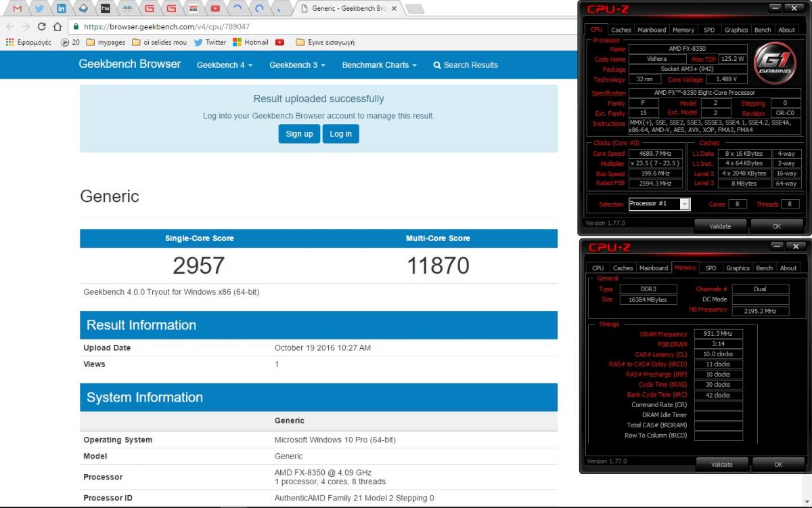The height and width of the screenshot is (508, 812).
Task: Expand the Geekbench 3 dropdown menu
Action: tap(297, 65)
